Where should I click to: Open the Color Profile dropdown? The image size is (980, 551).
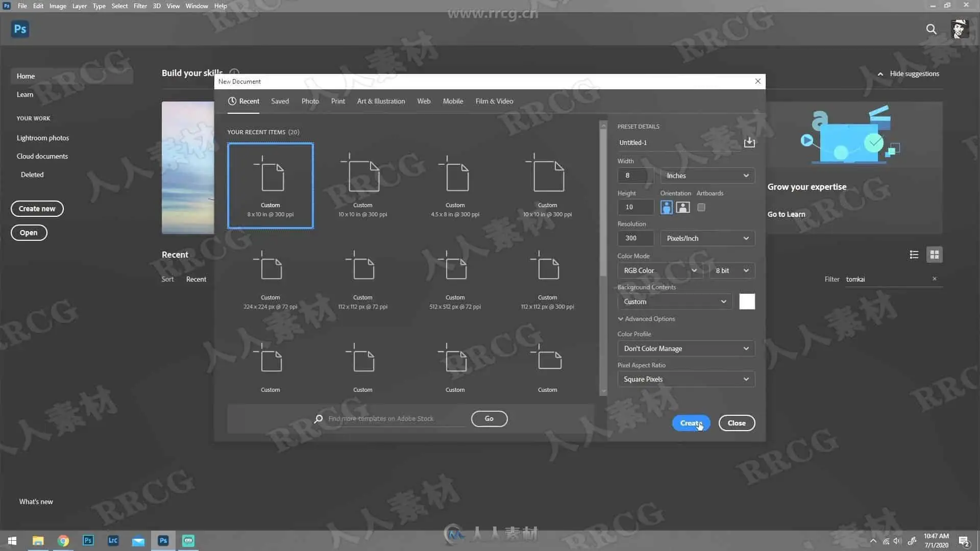(x=685, y=348)
